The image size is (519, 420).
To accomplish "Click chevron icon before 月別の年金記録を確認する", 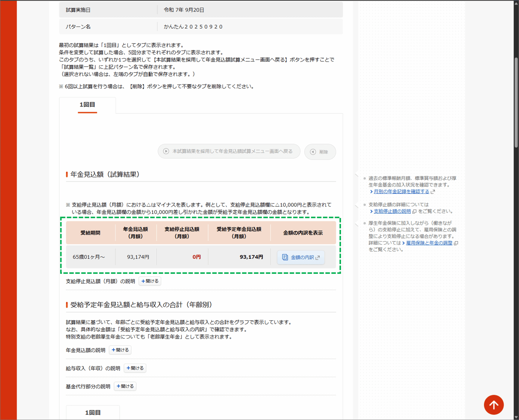I will pos(371,191).
